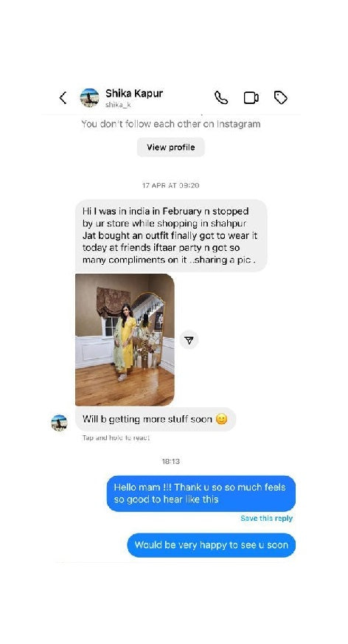Select the 'Would be very happy' reply bubble
This screenshot has height=644, width=348.
click(212, 545)
